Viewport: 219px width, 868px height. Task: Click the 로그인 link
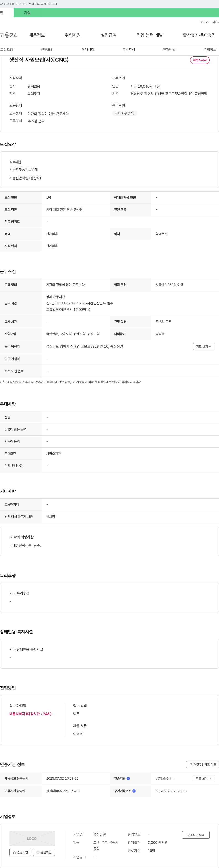[x=204, y=22]
